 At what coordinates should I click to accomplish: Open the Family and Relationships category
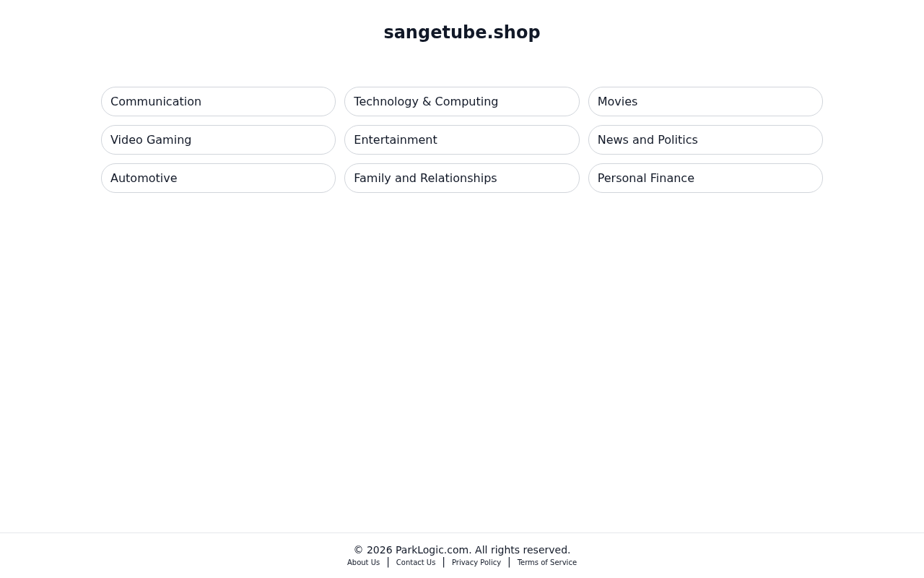click(x=462, y=178)
